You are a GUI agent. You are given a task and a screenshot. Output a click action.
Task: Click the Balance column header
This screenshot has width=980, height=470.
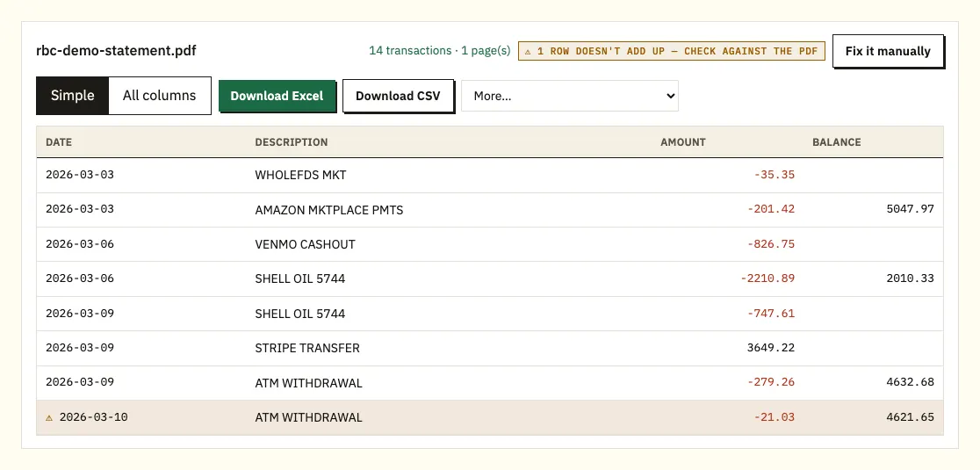point(836,141)
